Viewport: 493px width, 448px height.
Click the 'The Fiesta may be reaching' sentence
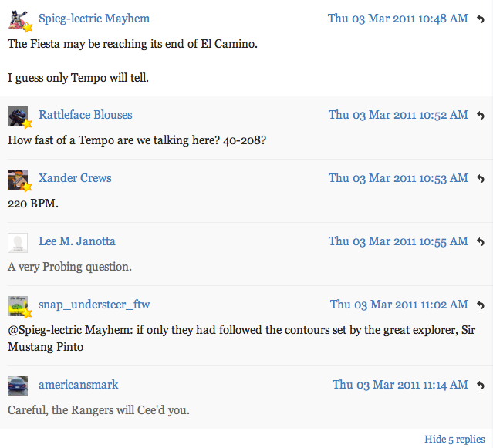pos(133,44)
